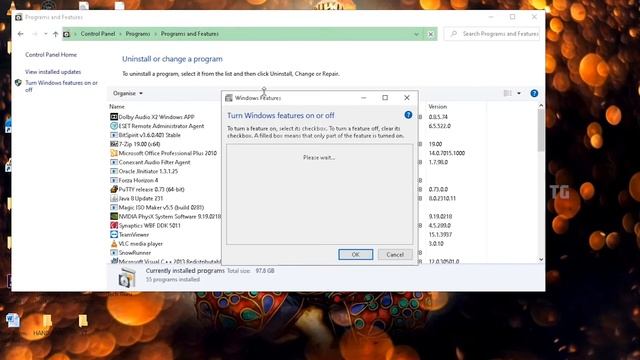
Task: Select the TeamViewer program icon
Action: [x=114, y=235]
